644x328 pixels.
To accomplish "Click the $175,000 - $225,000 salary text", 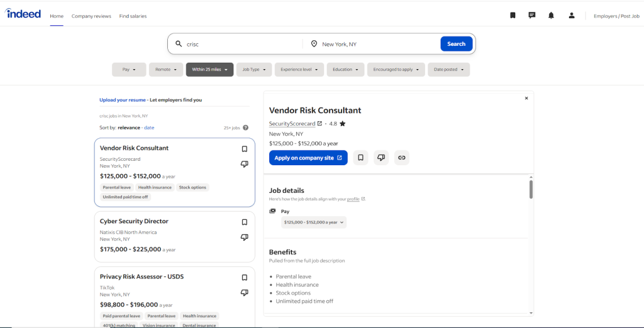I will 131,249.
